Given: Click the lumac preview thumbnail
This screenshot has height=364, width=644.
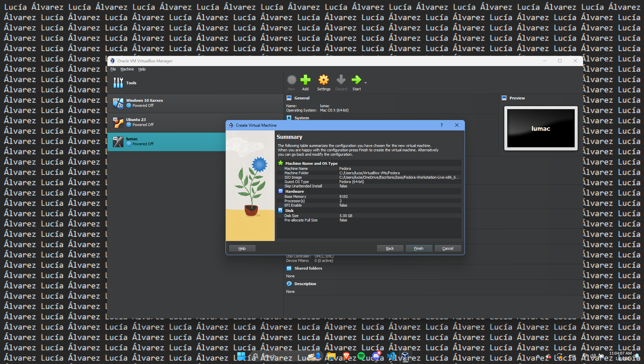Looking at the screenshot, I should tap(540, 128).
